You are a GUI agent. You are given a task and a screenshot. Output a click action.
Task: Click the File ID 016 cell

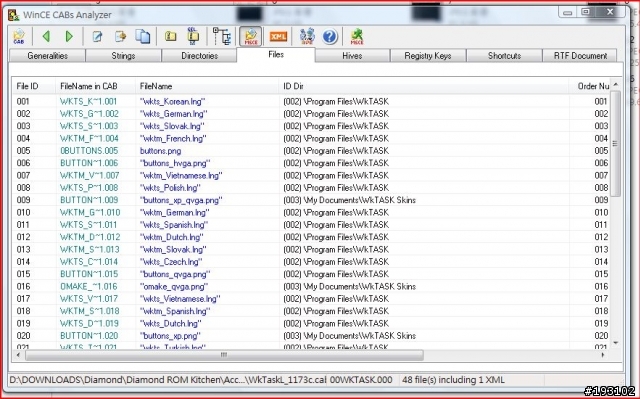click(23, 286)
